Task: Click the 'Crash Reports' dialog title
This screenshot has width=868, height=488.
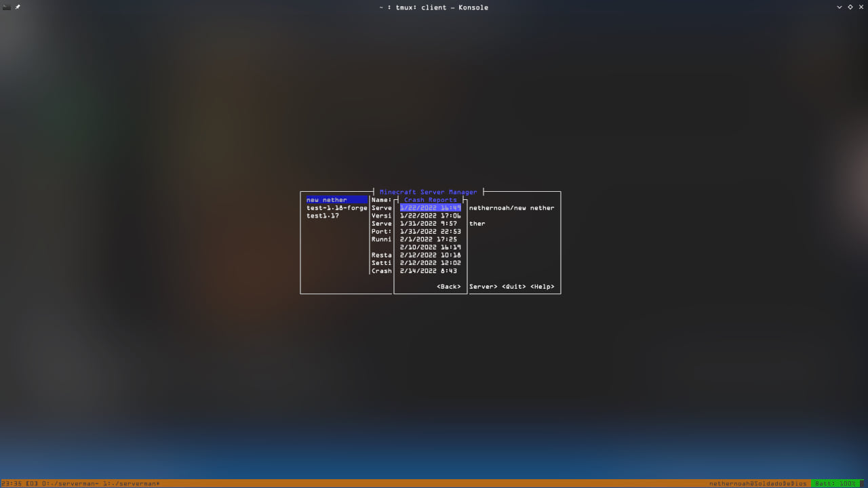Action: (x=431, y=200)
